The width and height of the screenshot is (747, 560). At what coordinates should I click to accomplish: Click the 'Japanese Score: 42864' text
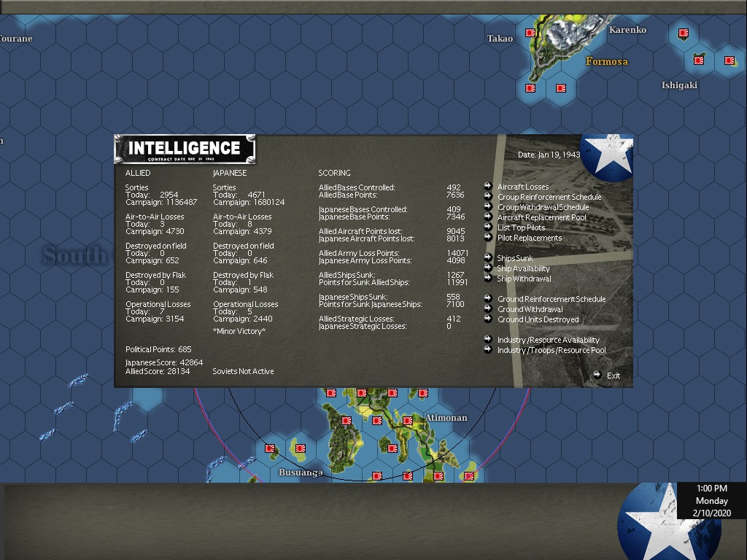(x=164, y=363)
